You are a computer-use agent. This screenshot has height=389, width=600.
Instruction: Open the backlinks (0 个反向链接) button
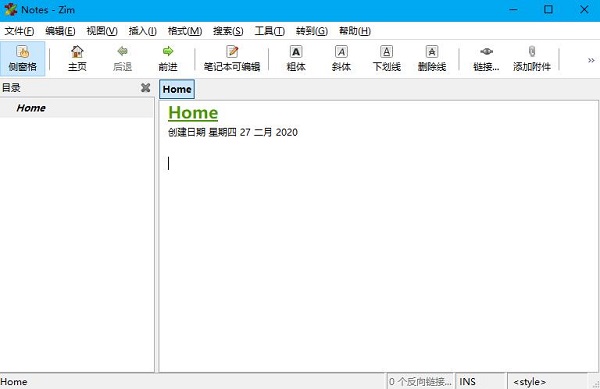pyautogui.click(x=420, y=381)
